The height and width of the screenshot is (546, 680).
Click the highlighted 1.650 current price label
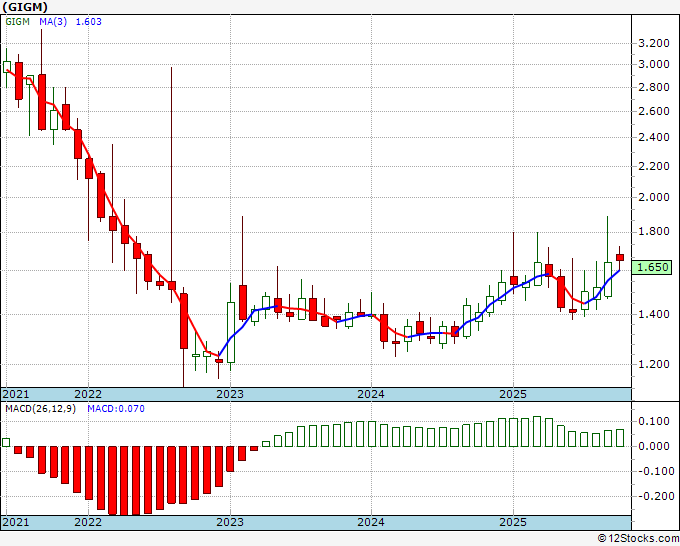651,267
